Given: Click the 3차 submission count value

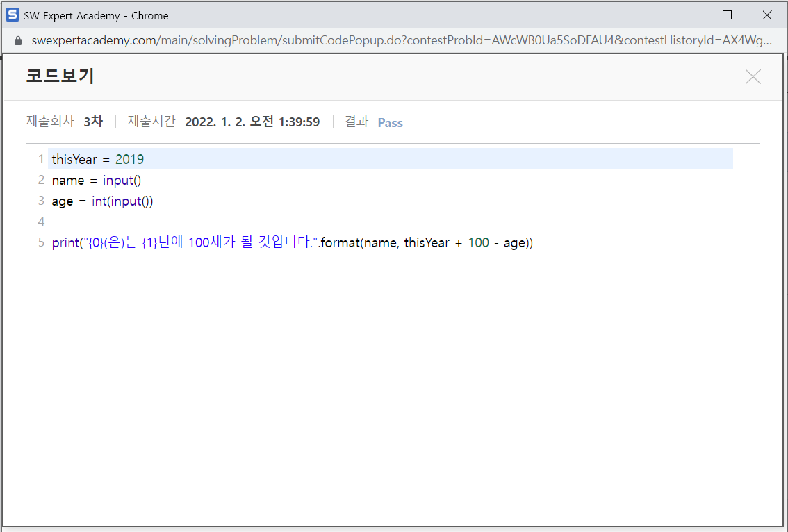Looking at the screenshot, I should [93, 122].
